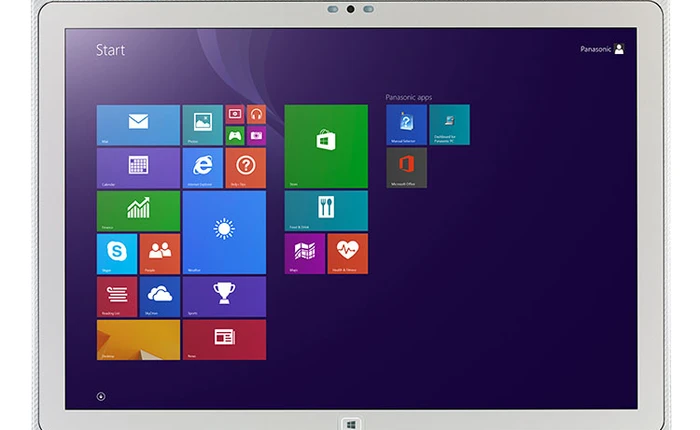Image resolution: width=700 pixels, height=430 pixels.
Task: Open the Finance chart tile
Action: tap(138, 211)
